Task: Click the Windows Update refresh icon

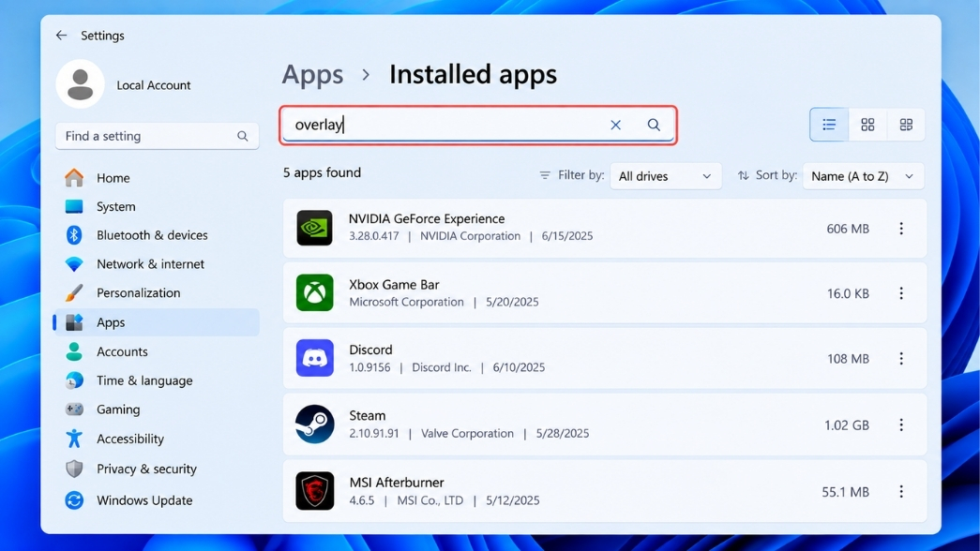Action: click(74, 500)
